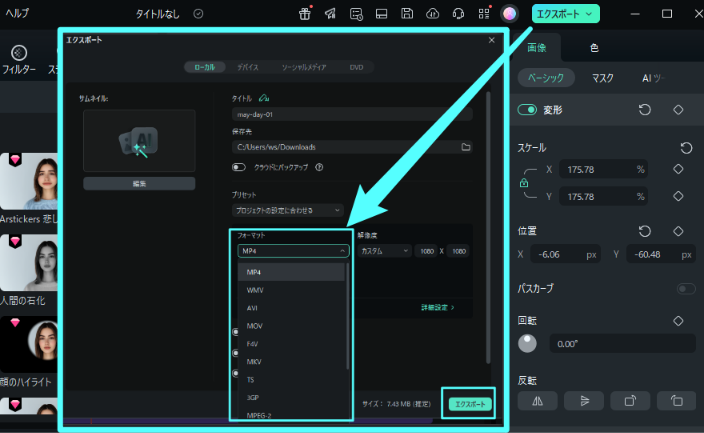Click the flip horizontal button under 反転
Image resolution: width=704 pixels, height=433 pixels.
(537, 401)
